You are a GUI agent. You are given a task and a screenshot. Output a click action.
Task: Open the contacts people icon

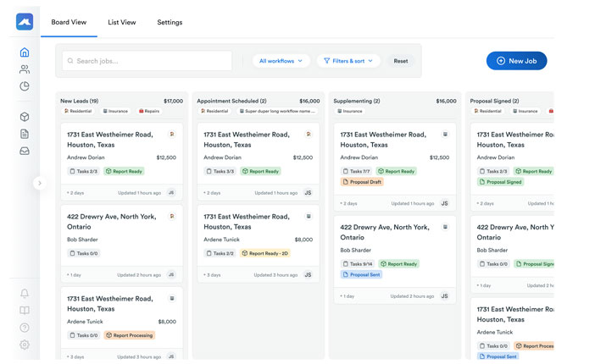click(25, 69)
